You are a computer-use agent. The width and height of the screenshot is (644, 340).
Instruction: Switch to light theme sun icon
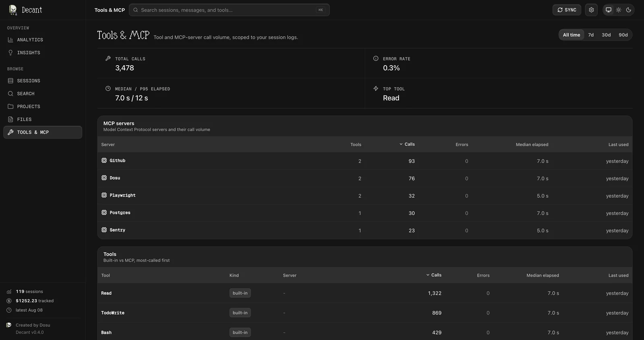[619, 10]
